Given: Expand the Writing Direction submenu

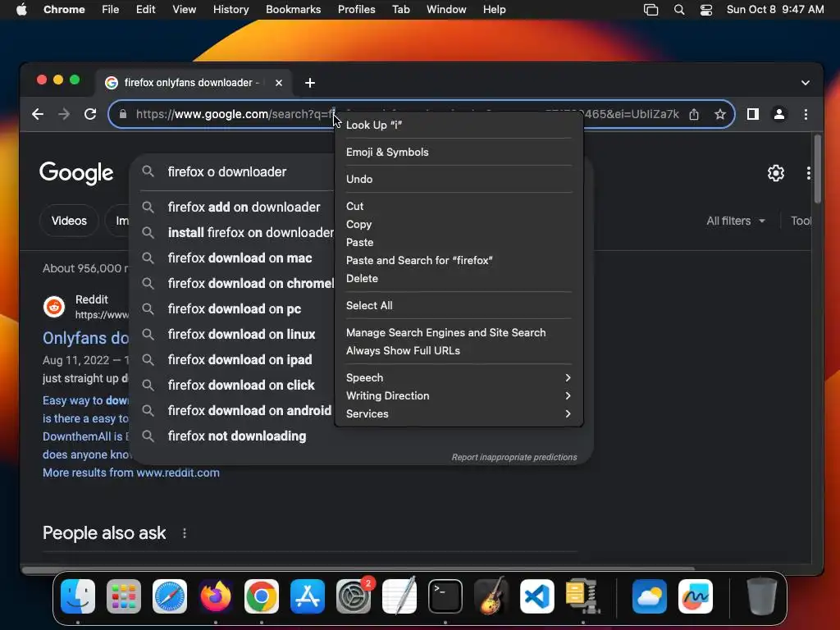Looking at the screenshot, I should [x=459, y=396].
